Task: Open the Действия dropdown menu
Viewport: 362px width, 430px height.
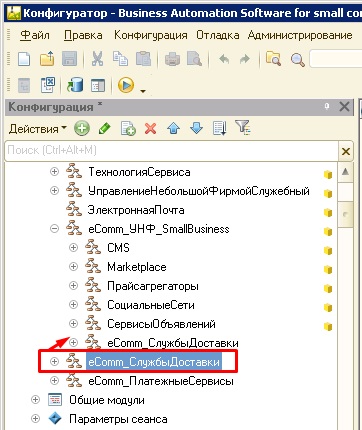Action: point(38,129)
